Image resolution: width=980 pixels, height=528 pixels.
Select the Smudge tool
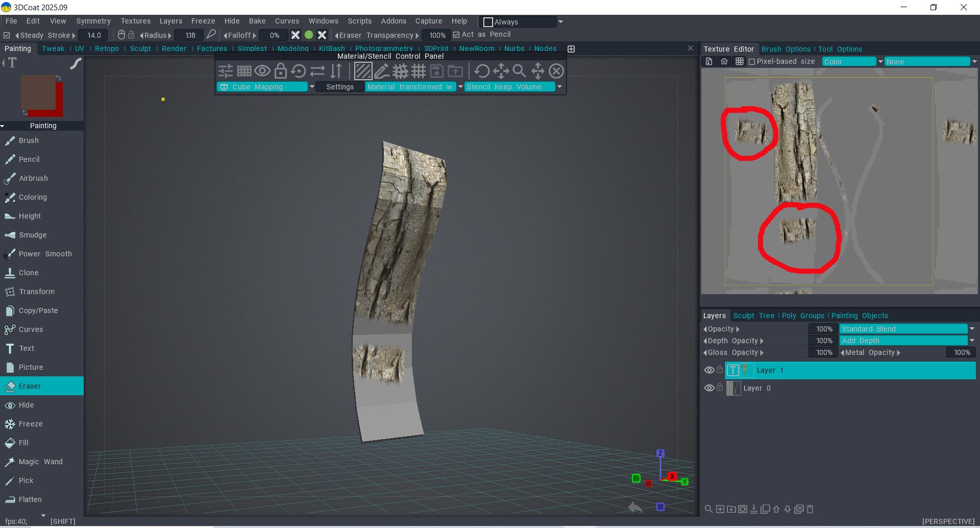coord(33,235)
